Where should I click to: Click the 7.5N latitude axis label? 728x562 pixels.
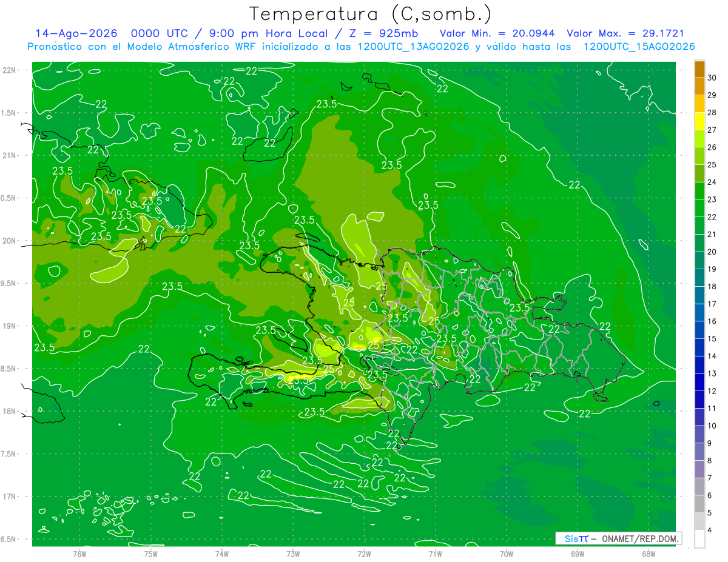click(x=10, y=454)
